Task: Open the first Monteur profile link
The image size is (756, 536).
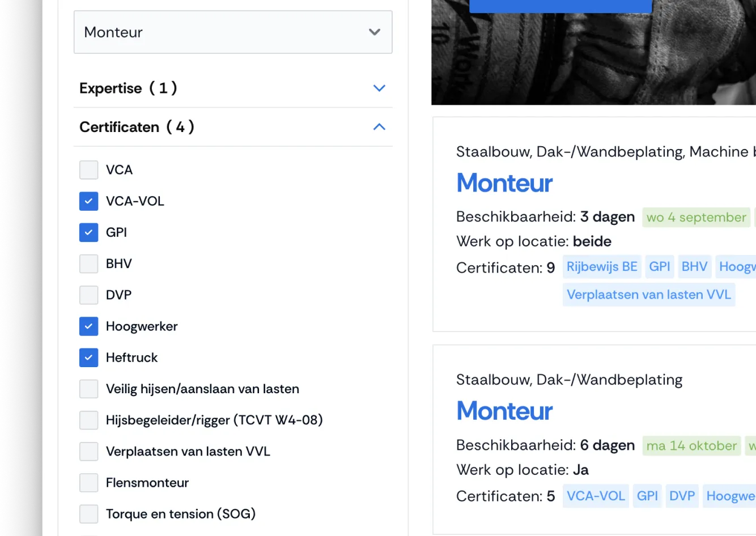Action: [x=504, y=183]
